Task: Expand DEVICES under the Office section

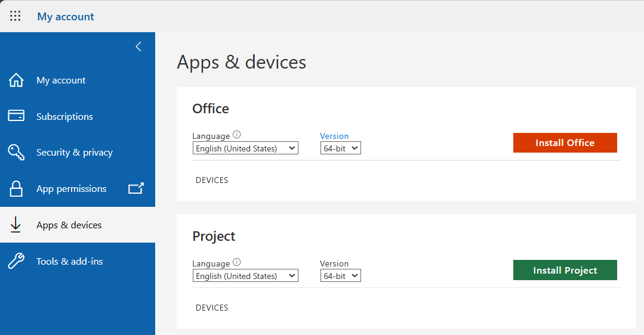Action: point(212,180)
